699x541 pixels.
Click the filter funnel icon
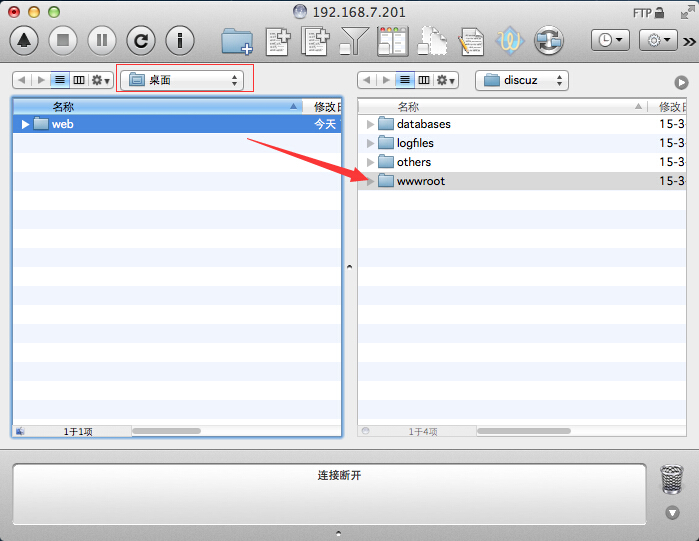click(354, 41)
